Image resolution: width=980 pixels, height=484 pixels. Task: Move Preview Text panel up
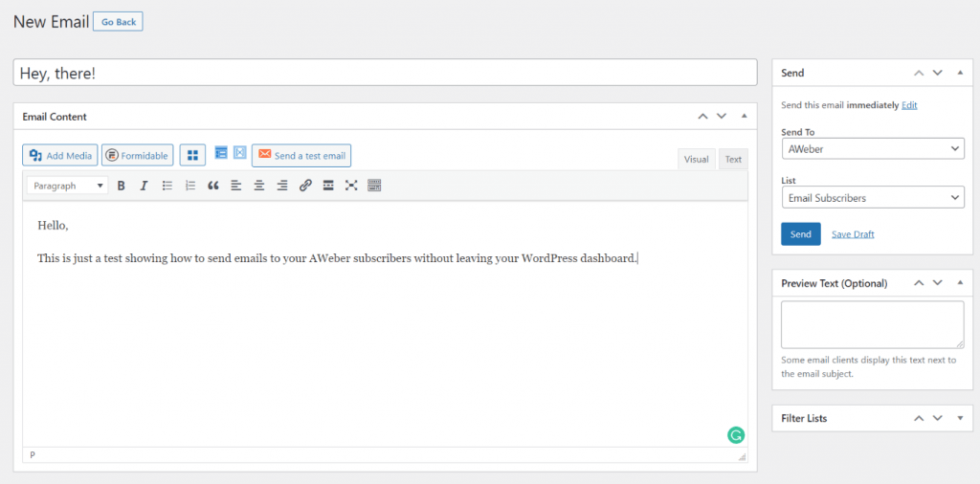919,283
